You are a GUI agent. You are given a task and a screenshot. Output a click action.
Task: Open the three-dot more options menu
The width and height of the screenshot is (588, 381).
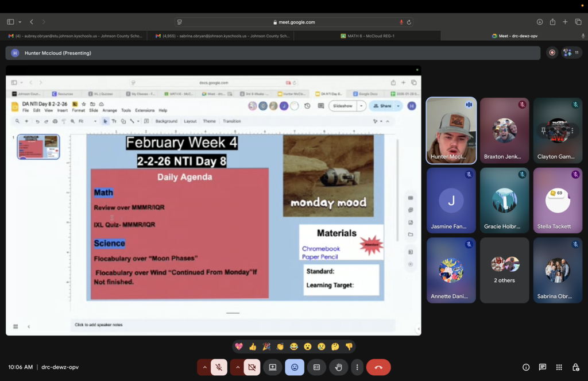[x=357, y=367]
